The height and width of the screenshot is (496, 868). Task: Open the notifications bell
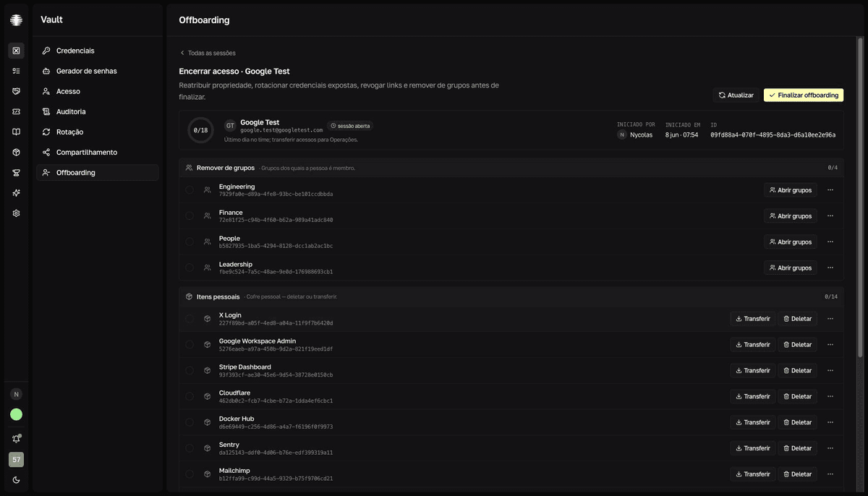16,439
